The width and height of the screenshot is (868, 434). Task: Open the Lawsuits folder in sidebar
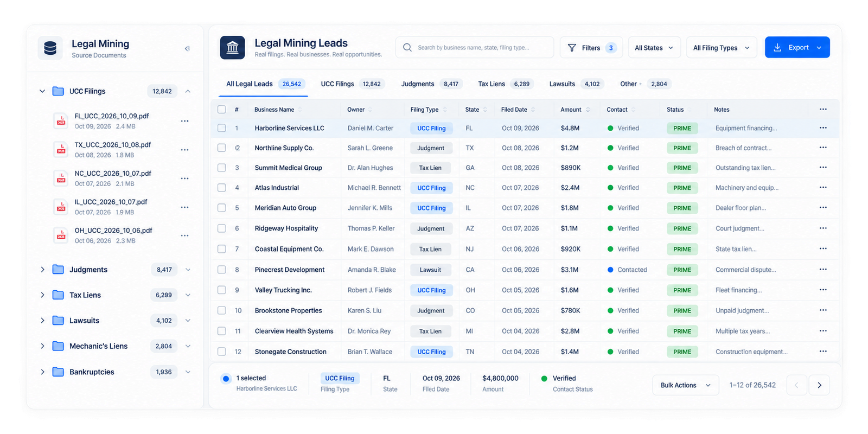point(115,321)
